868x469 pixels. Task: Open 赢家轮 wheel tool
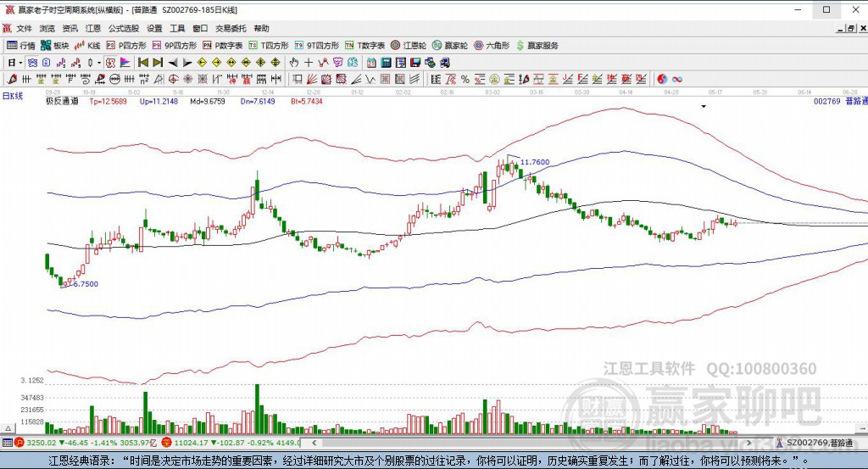click(x=450, y=46)
